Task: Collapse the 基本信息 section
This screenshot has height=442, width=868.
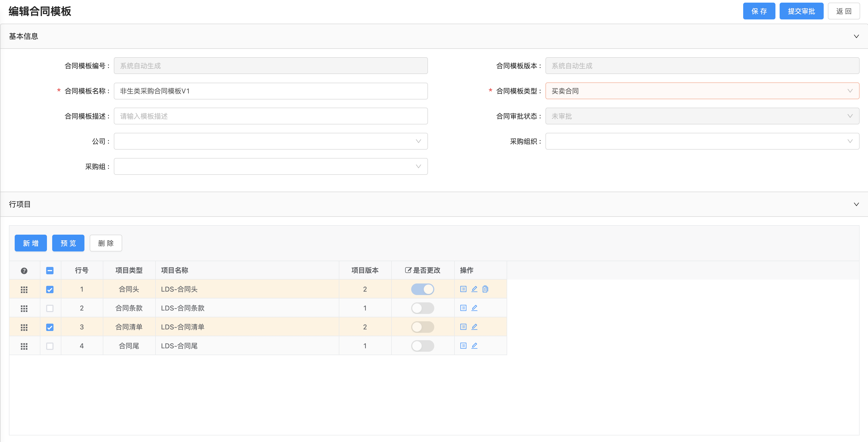Action: click(856, 36)
